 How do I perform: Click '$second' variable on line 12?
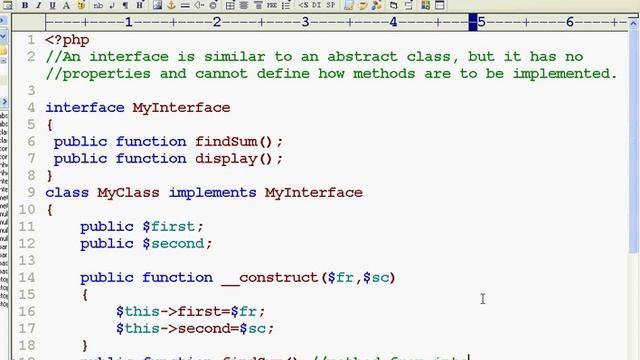tap(173, 244)
